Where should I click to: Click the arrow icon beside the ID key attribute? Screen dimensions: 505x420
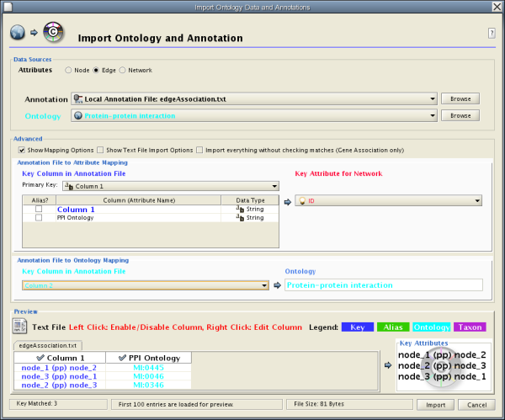(288, 201)
